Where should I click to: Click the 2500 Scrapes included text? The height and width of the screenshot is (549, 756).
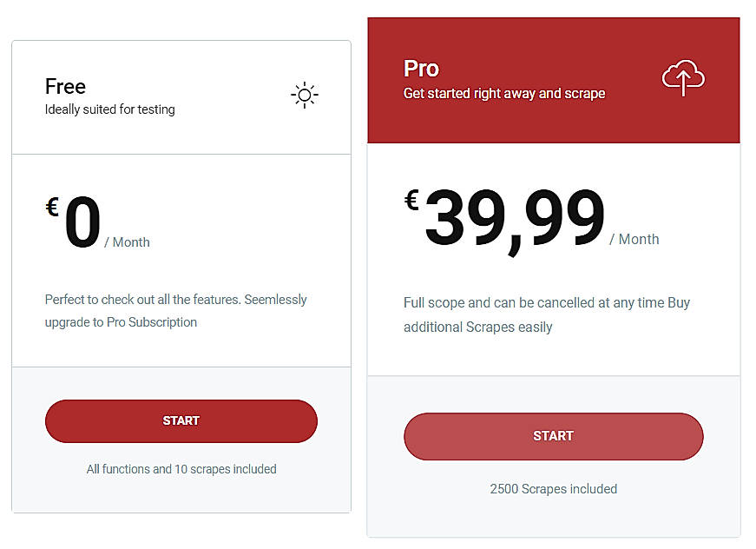tap(554, 488)
